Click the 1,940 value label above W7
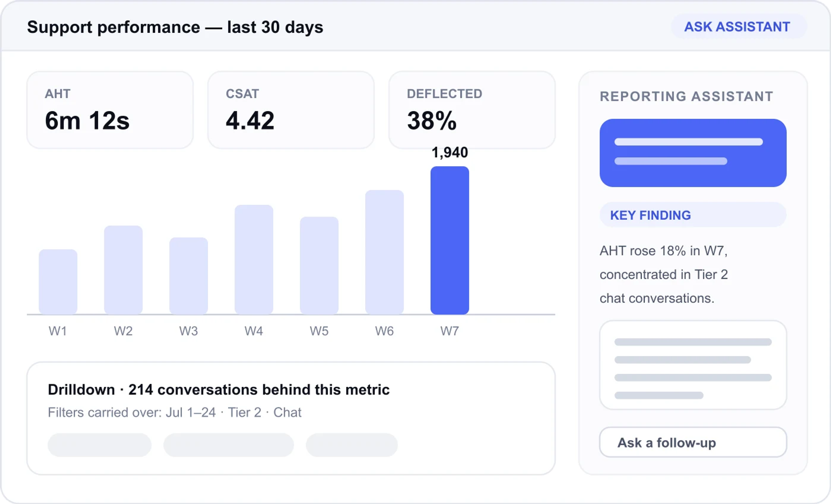This screenshot has height=504, width=831. tap(450, 152)
